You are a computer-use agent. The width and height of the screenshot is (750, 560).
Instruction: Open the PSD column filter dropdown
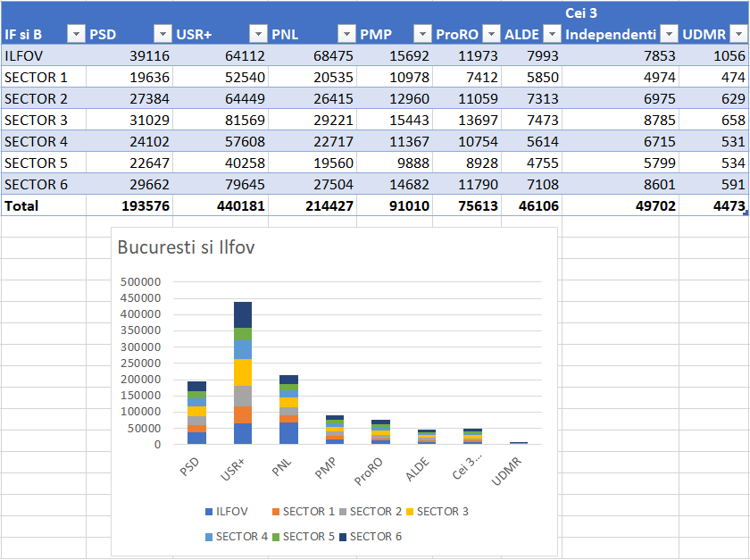point(162,34)
